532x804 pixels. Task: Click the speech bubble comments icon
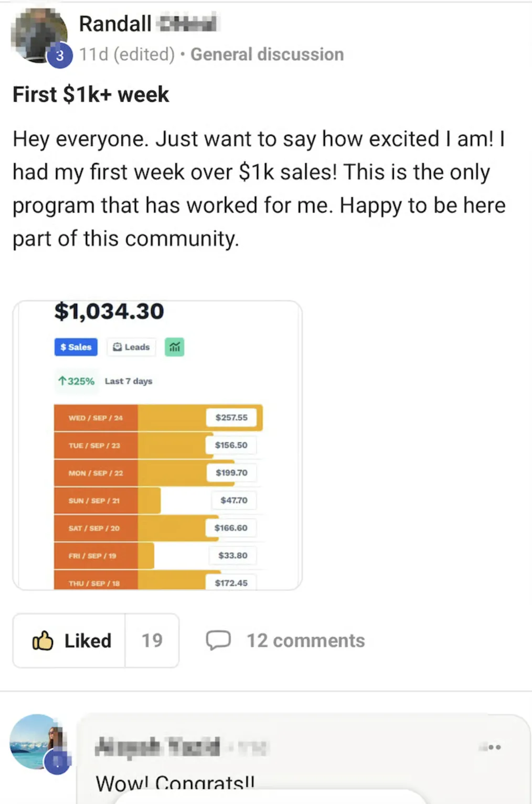tap(218, 640)
